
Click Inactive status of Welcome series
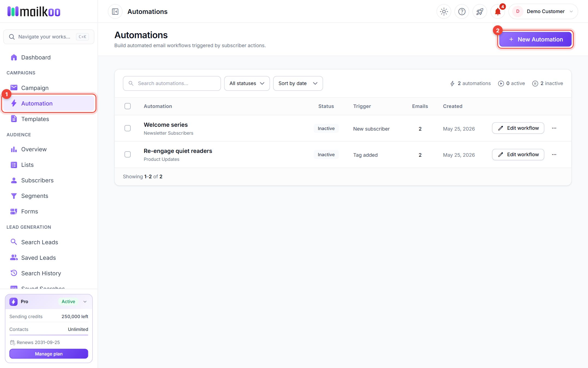pos(326,128)
